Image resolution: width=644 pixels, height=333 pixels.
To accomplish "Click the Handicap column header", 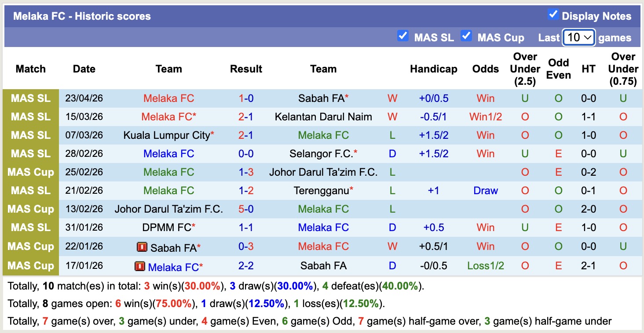I will point(433,69).
